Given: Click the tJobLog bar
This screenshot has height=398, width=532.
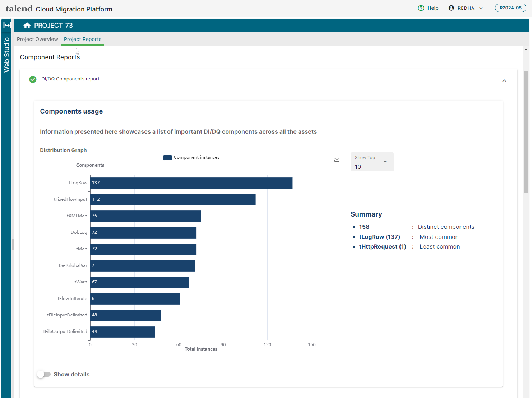Looking at the screenshot, I should 143,233.
